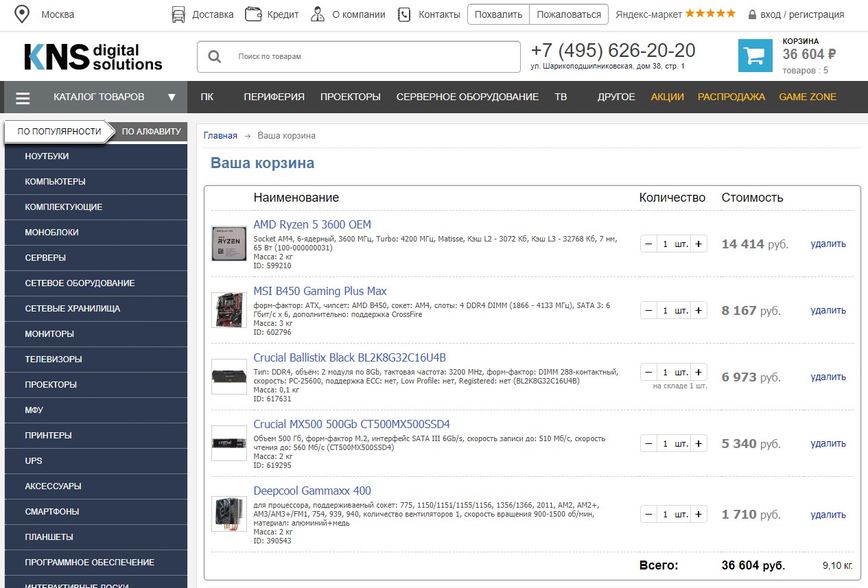
Task: Decrease quantity of MSI B450 Gaming Plus Max
Action: tap(648, 310)
